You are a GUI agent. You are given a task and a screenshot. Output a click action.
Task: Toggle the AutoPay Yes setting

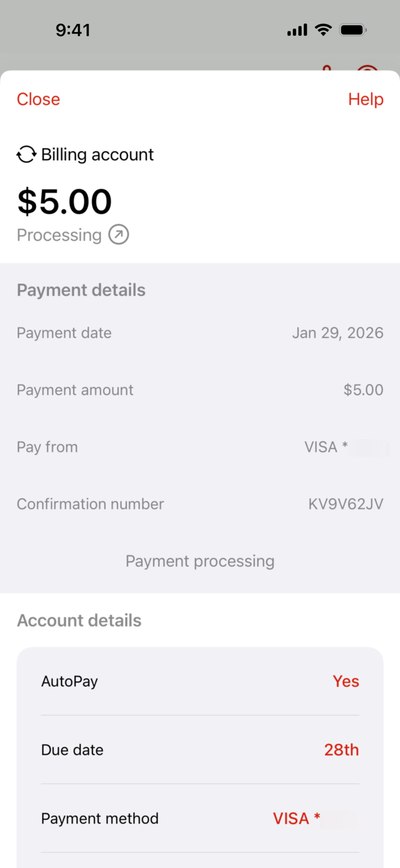click(346, 681)
